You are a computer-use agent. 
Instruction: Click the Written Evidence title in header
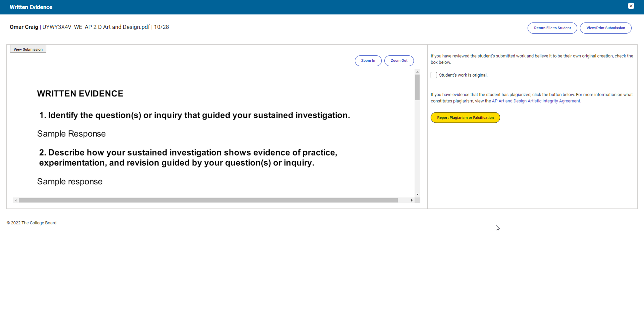[31, 7]
